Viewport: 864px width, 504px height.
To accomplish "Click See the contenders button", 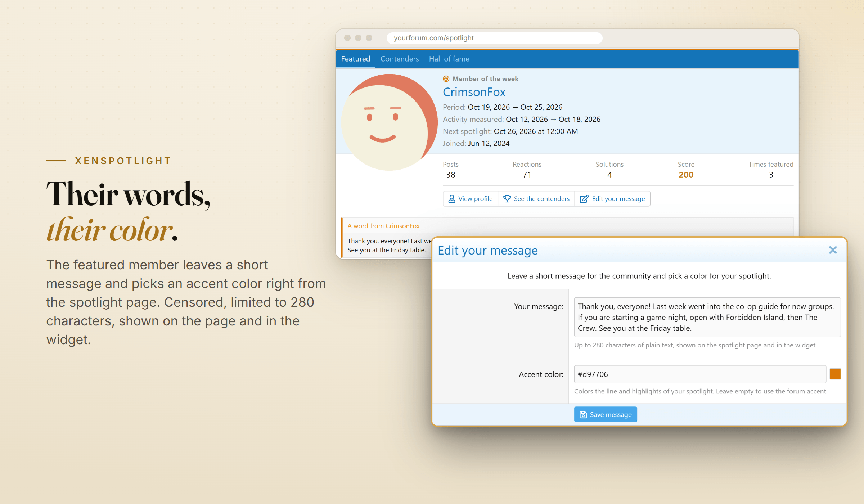I will coord(536,199).
